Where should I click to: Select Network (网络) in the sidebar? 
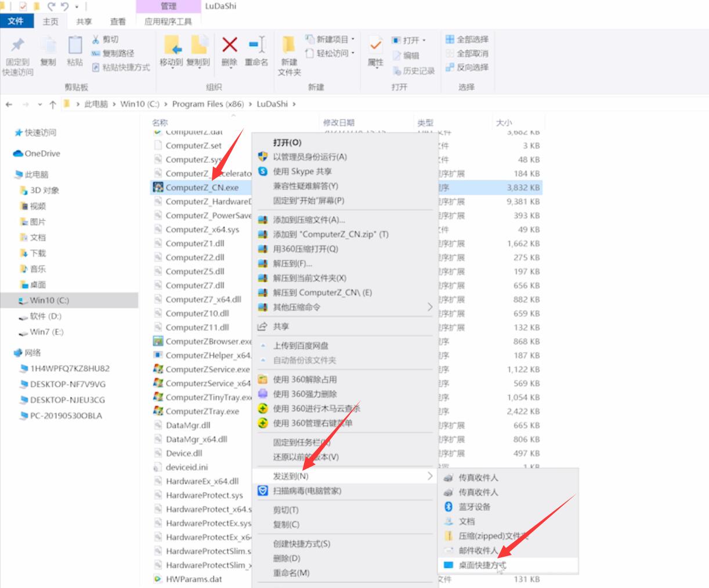coord(28,353)
